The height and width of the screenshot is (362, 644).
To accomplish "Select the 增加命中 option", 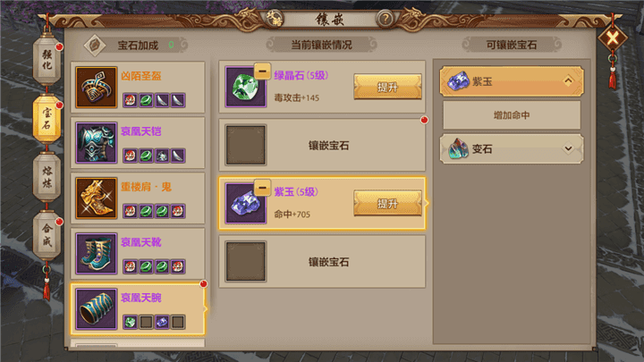I will [x=512, y=115].
